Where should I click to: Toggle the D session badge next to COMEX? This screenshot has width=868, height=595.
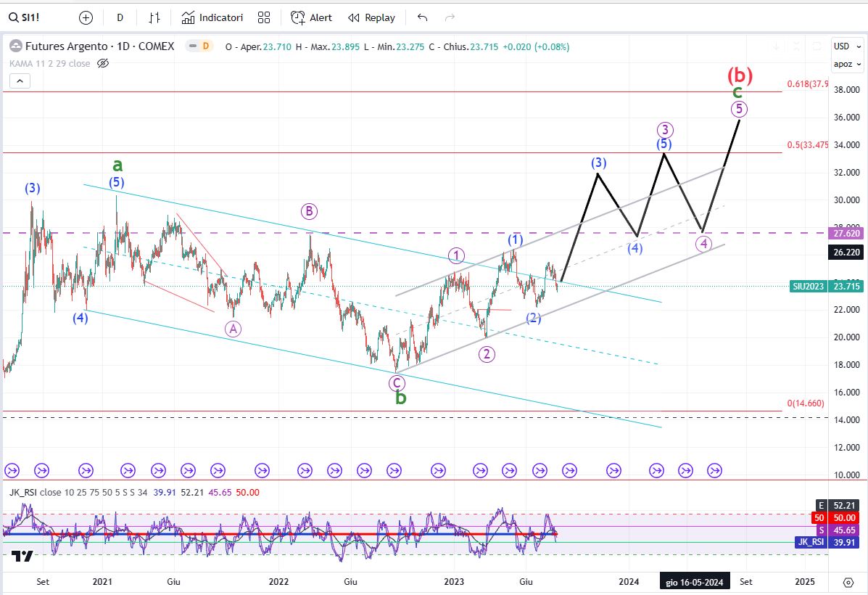pos(205,46)
